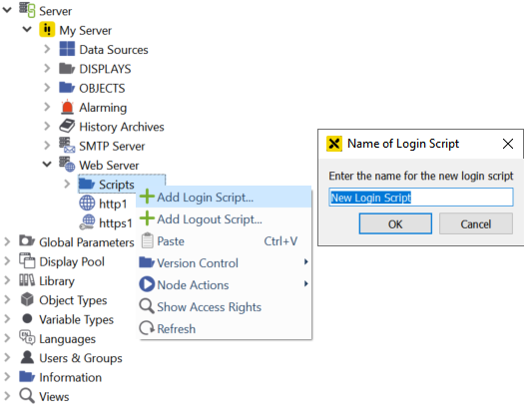The height and width of the screenshot is (410, 532).
Task: Select the Object Types tree label
Action: [x=73, y=300]
